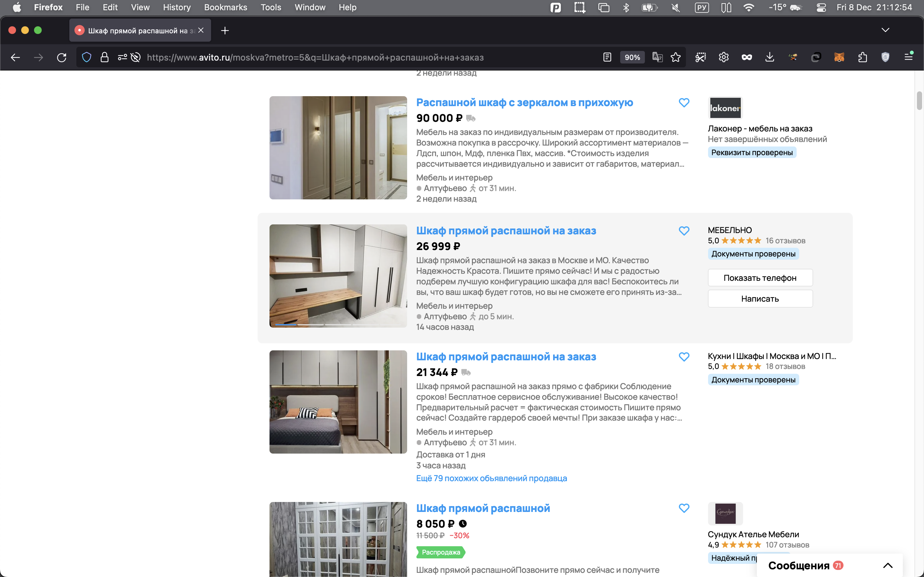Open the Firefox downloads panel

pos(769,58)
